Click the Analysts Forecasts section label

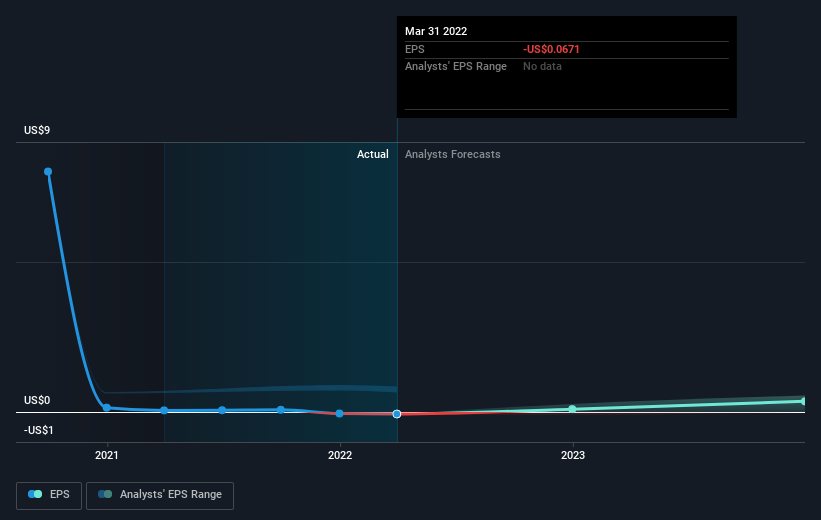[452, 154]
